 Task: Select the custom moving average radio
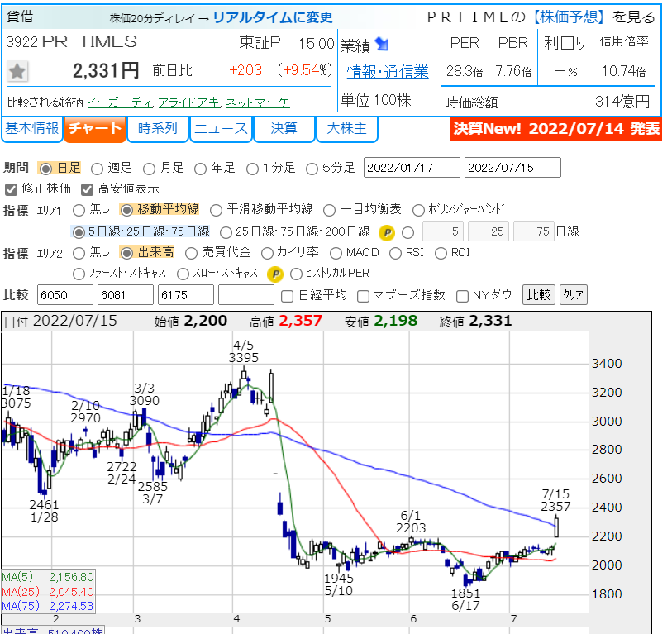408,233
